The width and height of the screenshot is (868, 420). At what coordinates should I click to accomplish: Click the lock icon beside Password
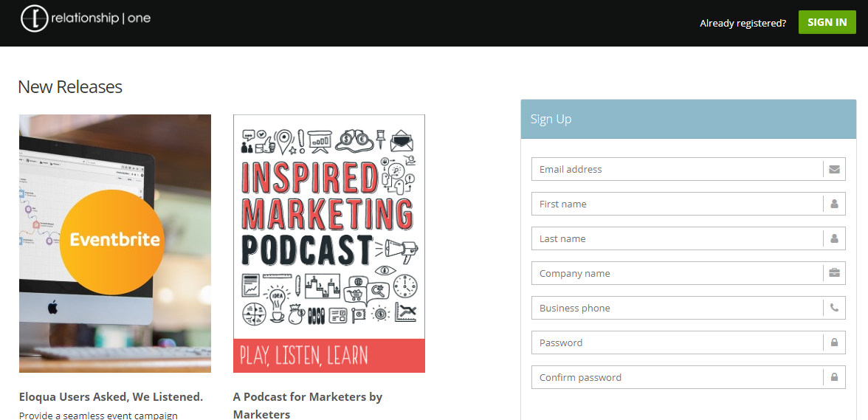coord(834,343)
